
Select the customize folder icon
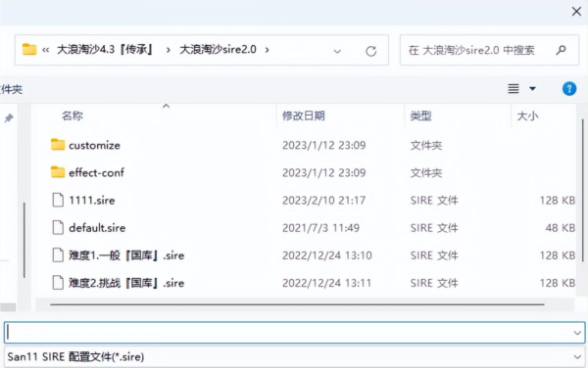[x=58, y=145]
